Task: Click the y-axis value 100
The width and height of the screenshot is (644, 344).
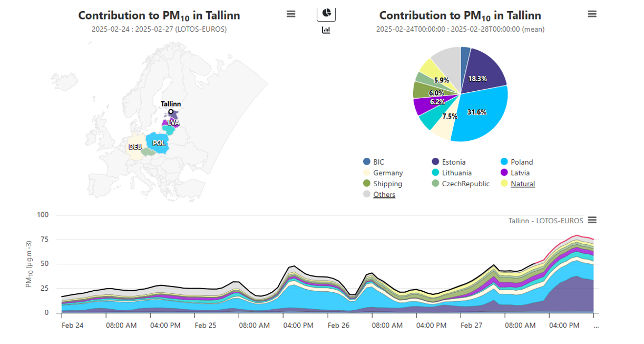Action: pos(43,215)
